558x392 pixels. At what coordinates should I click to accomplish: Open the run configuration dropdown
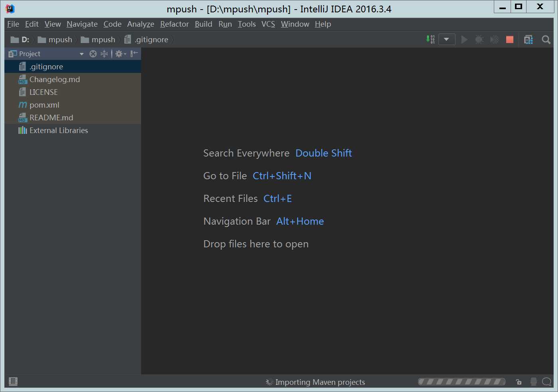click(x=447, y=39)
